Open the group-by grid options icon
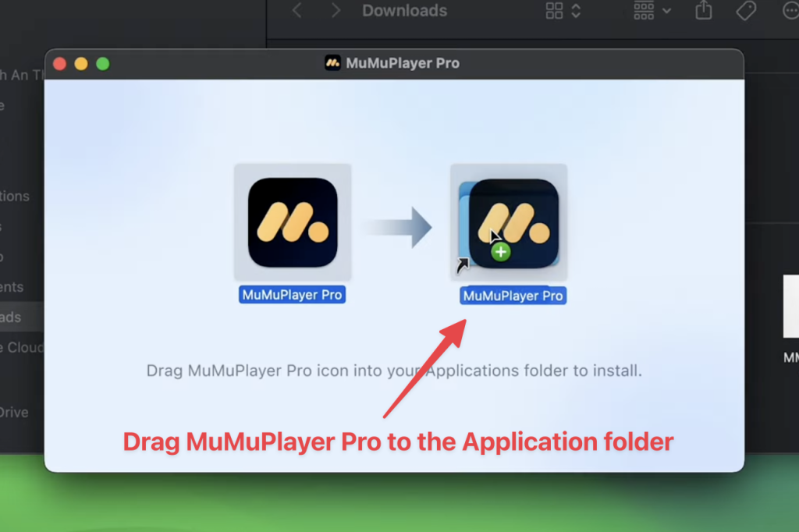This screenshot has width=799, height=532. pyautogui.click(x=644, y=11)
